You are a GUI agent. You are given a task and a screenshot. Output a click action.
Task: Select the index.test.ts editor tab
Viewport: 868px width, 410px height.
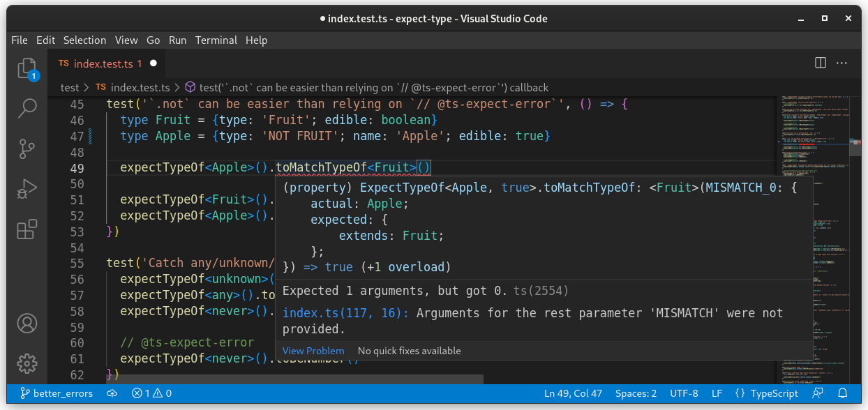tap(107, 63)
